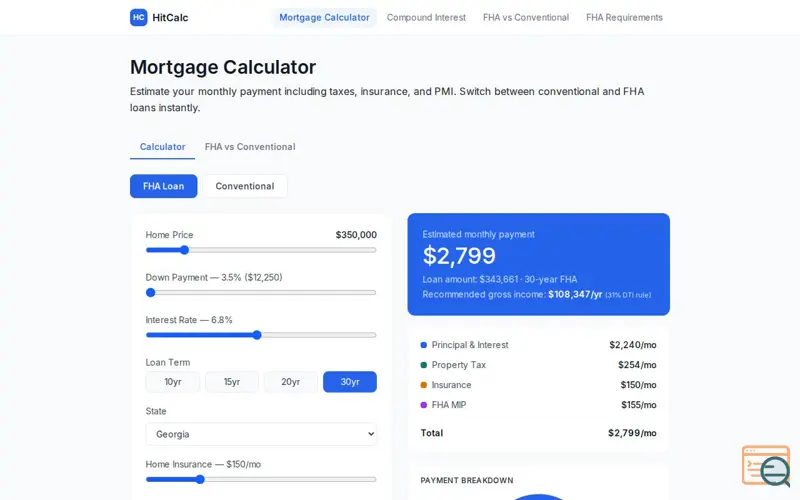Click the orange Insurance legend dot
Screen dimensions: 800x500
click(423, 385)
